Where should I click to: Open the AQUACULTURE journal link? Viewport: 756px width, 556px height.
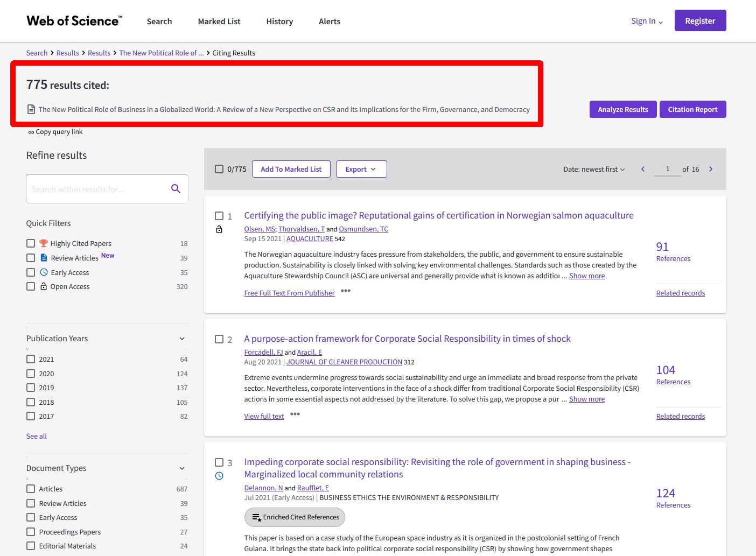coord(310,238)
